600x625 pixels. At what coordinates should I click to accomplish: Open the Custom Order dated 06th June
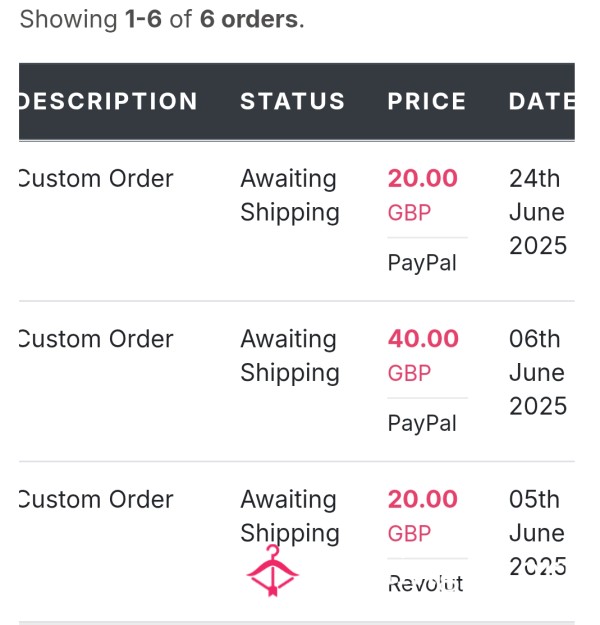(96, 339)
